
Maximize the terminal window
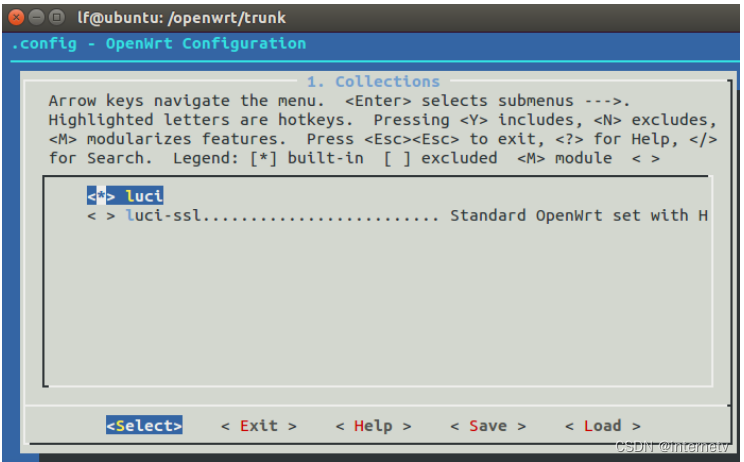57,18
